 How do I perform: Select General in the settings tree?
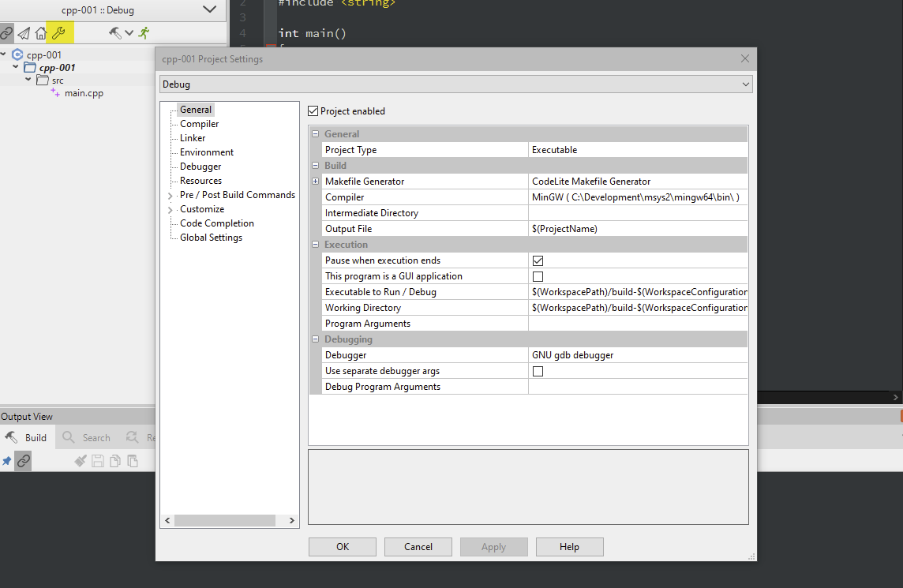coord(196,110)
